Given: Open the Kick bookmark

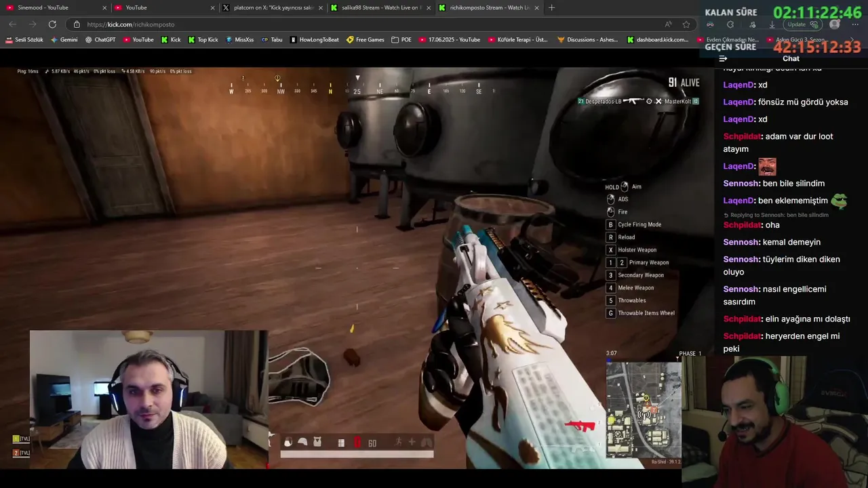Looking at the screenshot, I should 171,40.
